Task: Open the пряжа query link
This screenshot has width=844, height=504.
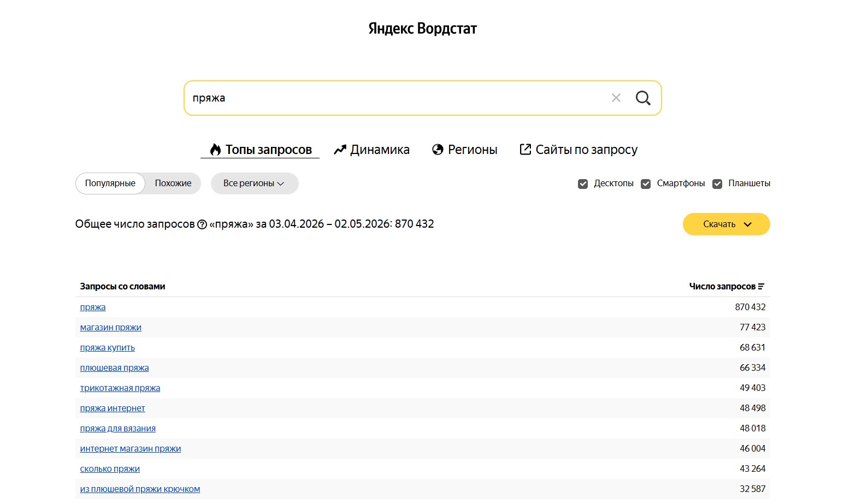Action: click(93, 307)
